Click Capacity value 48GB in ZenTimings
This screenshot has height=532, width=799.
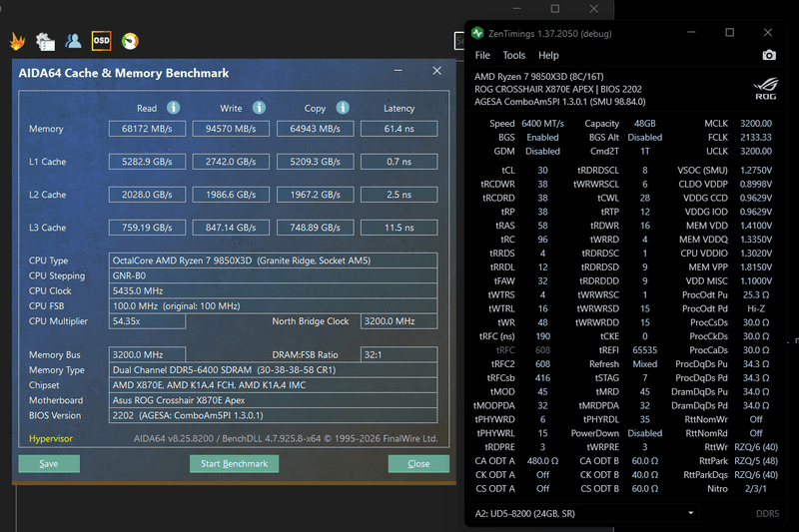pos(644,124)
